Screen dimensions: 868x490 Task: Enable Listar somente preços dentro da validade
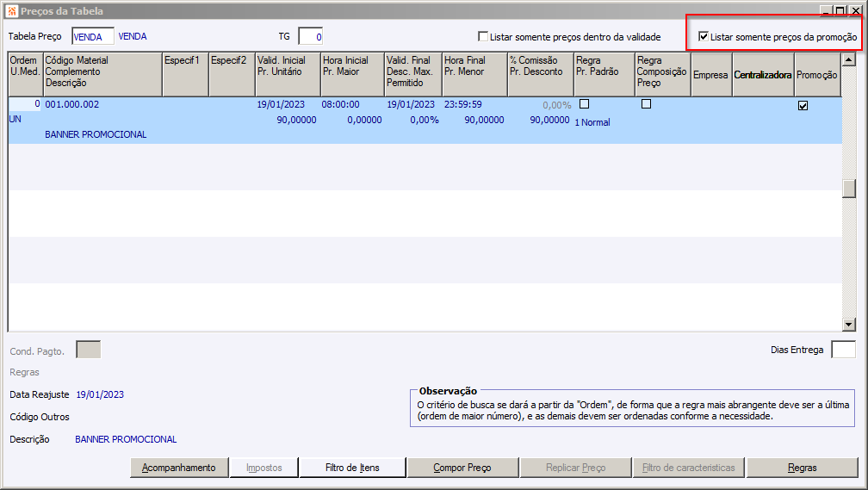pos(483,36)
